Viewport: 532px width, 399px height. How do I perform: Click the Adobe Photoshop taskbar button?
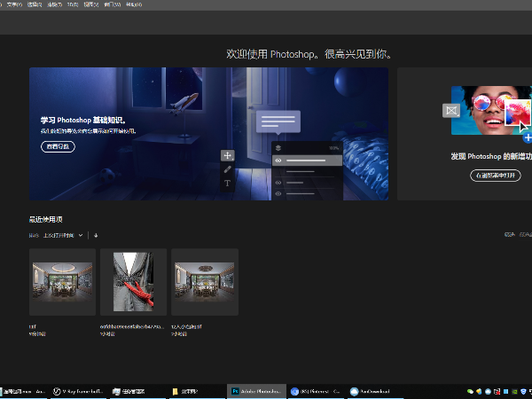point(257,390)
